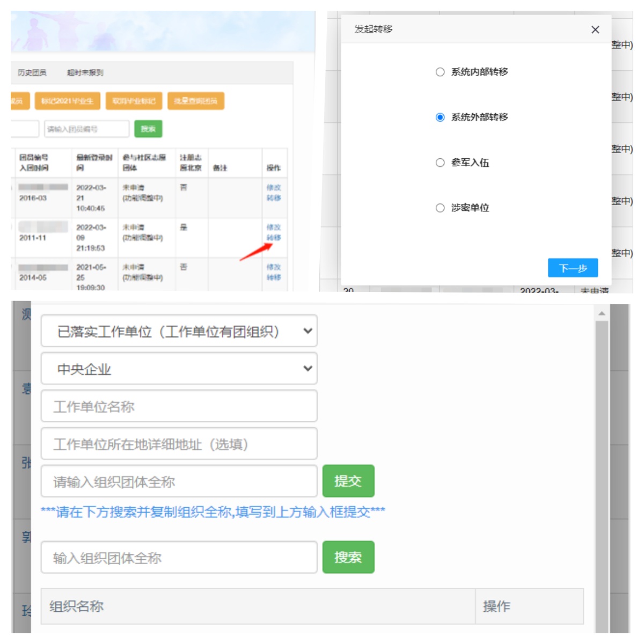Click 修改 link in the 2016-03 row
The image size is (644, 644).
[x=274, y=188]
